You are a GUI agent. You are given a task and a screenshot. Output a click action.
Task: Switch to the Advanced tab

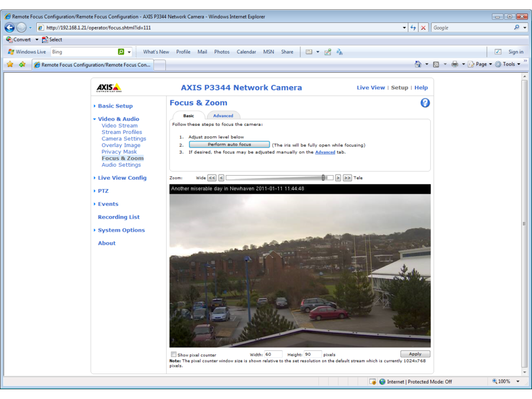(223, 116)
